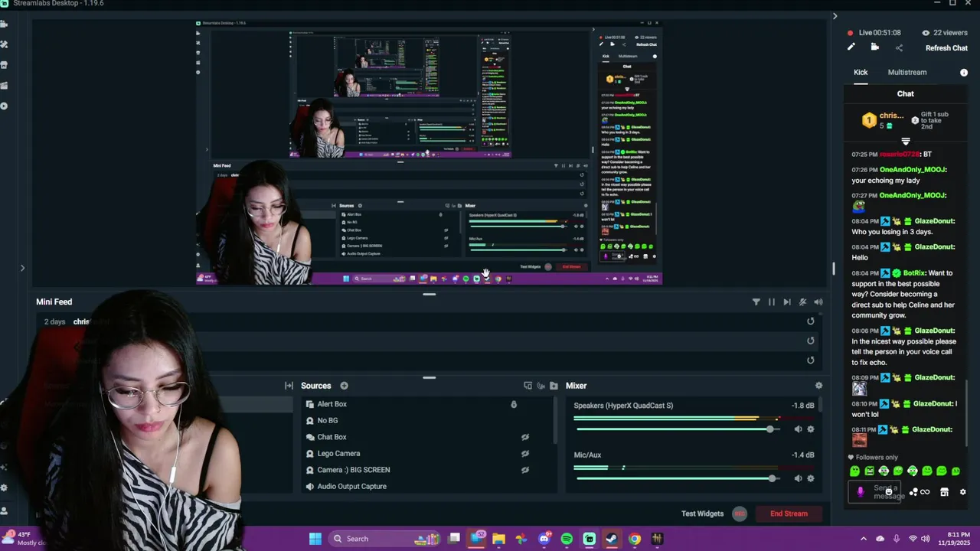Mute Speakers (HyperX QuadCast S)
Viewport: 980px width, 551px height.
point(798,429)
